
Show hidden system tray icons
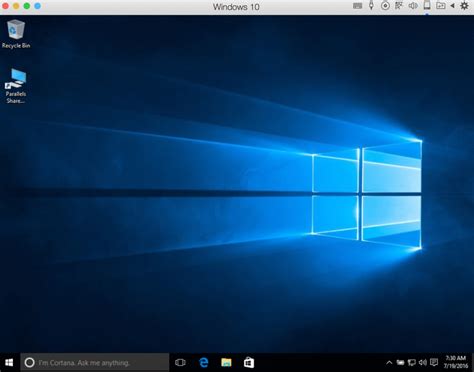click(389, 363)
